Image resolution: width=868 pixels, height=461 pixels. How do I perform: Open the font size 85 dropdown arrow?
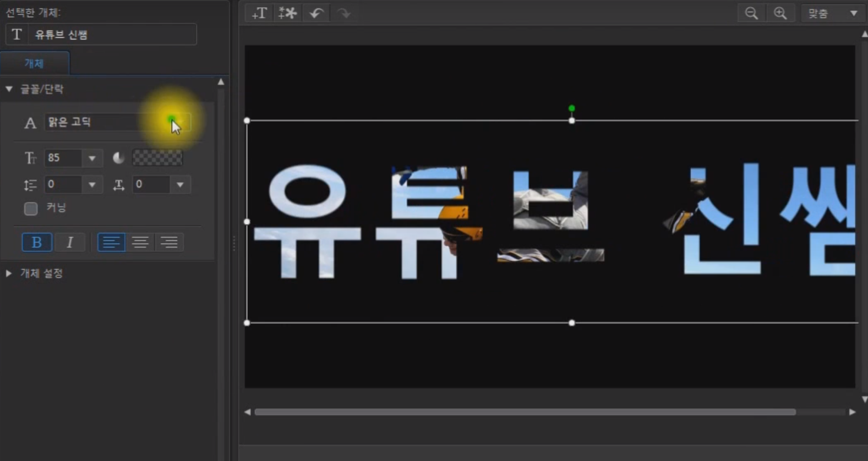(92, 158)
